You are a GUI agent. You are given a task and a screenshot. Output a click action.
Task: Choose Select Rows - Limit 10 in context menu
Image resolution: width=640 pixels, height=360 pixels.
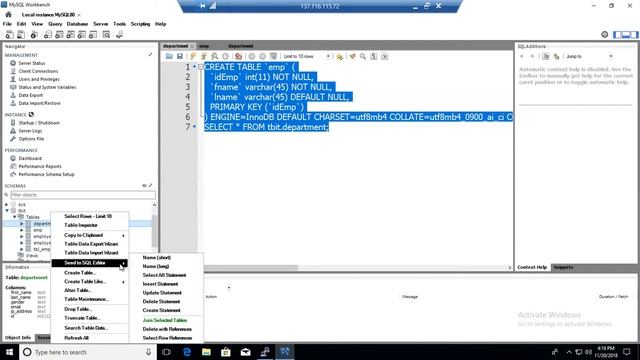pyautogui.click(x=90, y=216)
